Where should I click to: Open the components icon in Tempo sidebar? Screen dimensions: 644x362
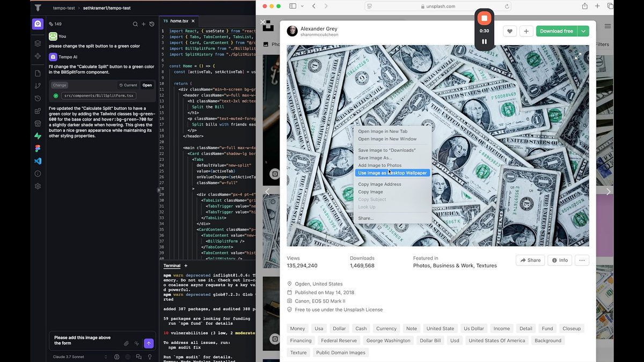click(38, 56)
